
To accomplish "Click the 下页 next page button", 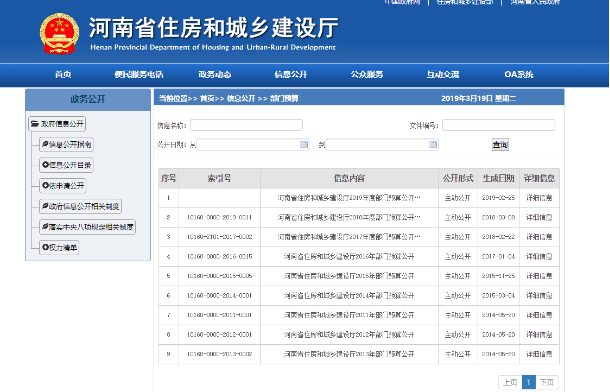I will coord(547,383).
